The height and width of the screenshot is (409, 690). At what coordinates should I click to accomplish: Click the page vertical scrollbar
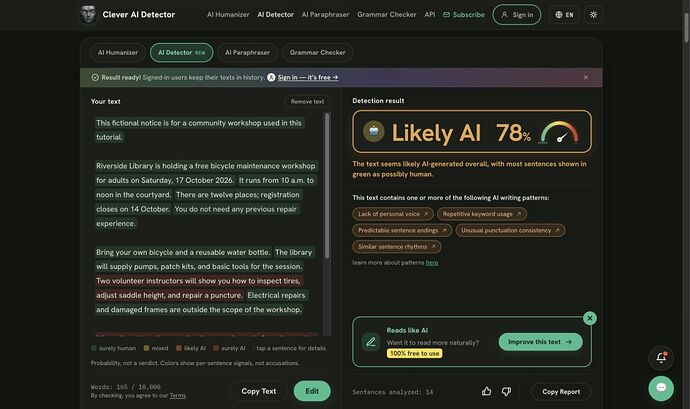point(686,27)
